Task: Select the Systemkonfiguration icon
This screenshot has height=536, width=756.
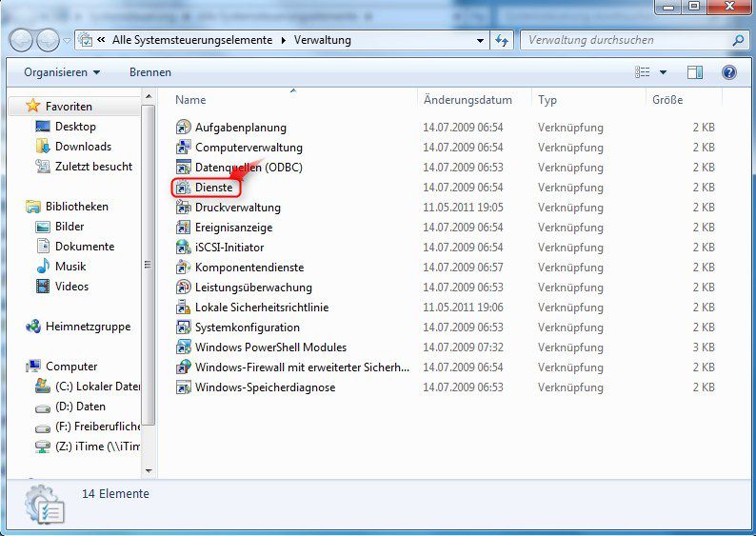Action: [x=183, y=328]
